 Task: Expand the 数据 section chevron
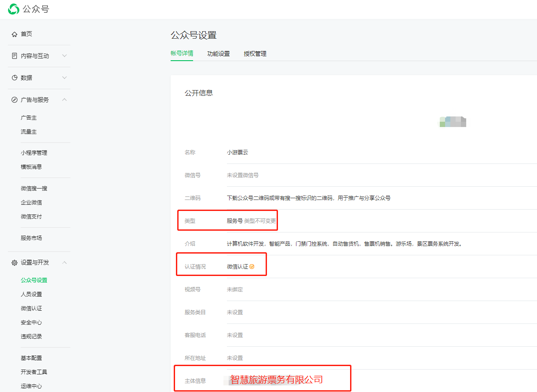[65, 78]
